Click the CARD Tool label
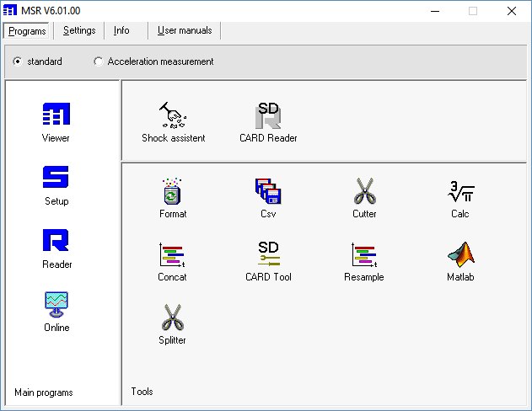This screenshot has width=532, height=411. (268, 277)
